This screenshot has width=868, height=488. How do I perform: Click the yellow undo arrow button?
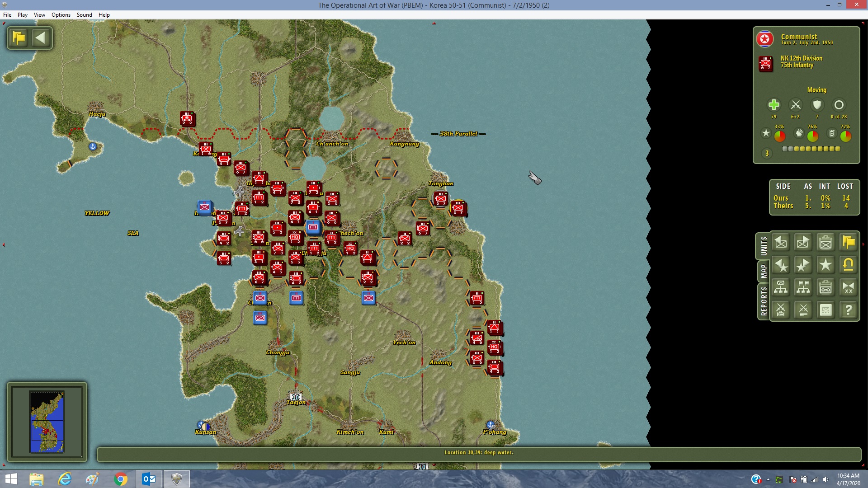[x=849, y=265]
